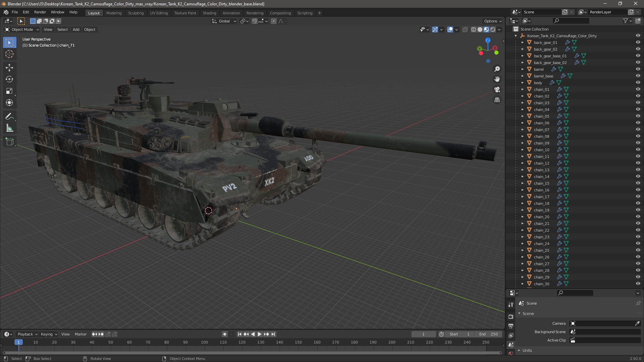
Task: Toggle snapping magnet button
Action: (255, 21)
